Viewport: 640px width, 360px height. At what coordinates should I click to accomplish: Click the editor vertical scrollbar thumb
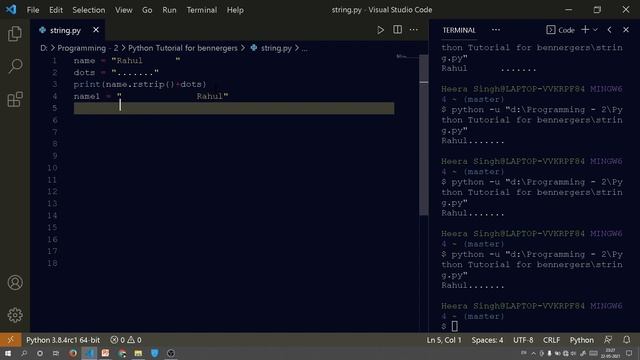pyautogui.click(x=424, y=135)
